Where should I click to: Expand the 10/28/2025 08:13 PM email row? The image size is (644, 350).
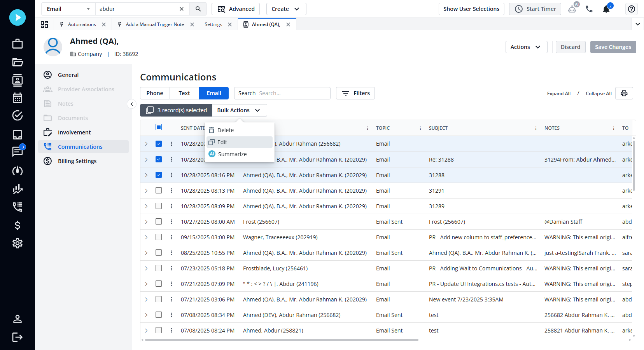point(146,190)
